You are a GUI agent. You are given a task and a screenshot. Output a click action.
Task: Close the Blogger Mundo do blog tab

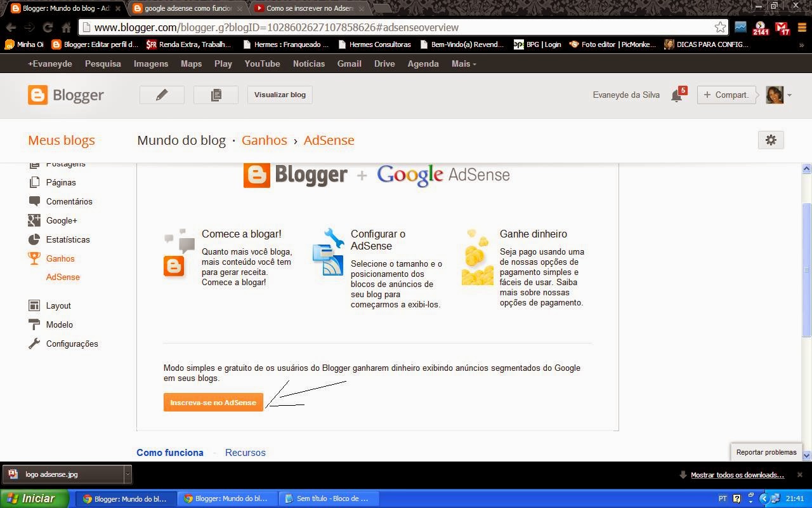pyautogui.click(x=118, y=8)
